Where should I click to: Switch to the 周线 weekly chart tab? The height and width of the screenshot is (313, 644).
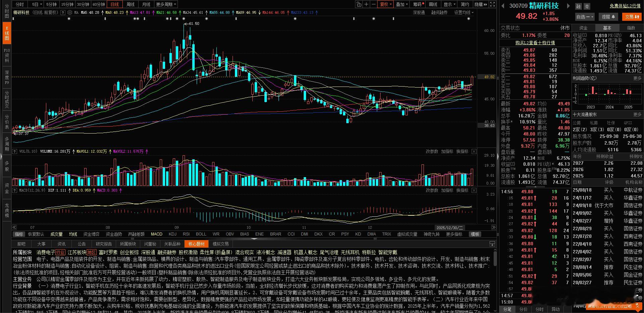tap(130, 4)
